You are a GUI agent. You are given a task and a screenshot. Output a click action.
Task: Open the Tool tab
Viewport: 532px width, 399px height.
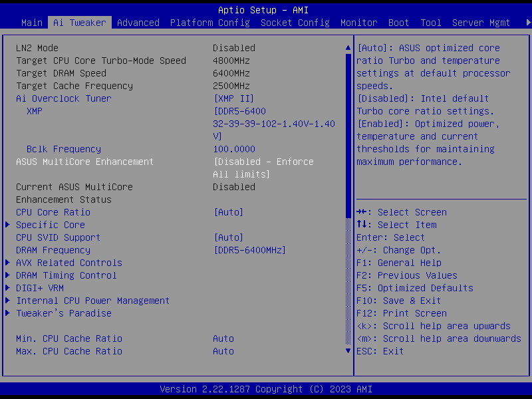point(430,23)
